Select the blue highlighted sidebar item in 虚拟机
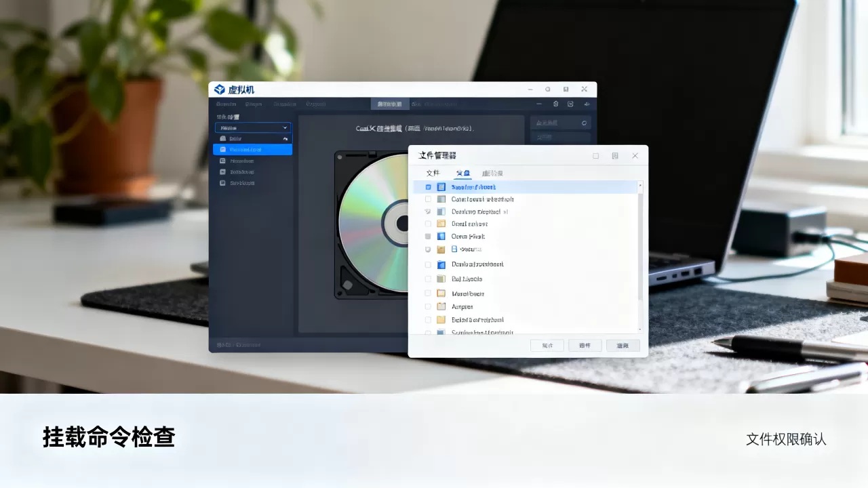The height and width of the screenshot is (488, 868). [x=252, y=149]
